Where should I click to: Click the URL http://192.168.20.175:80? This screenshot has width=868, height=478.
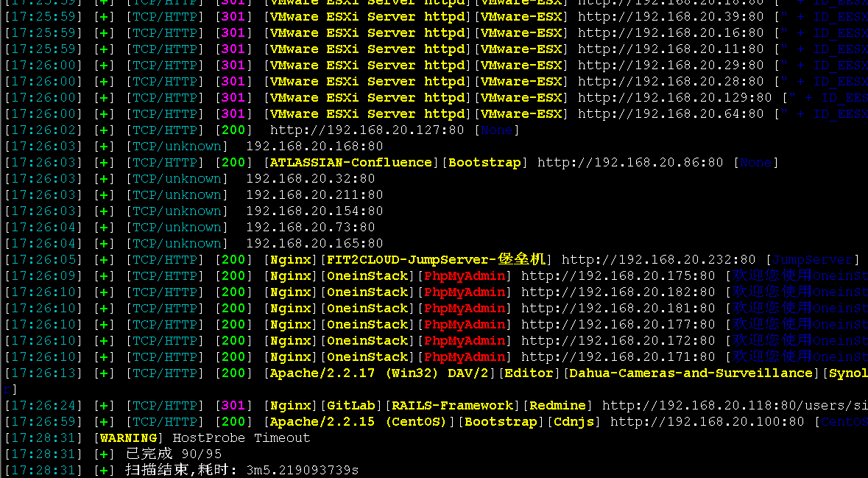tap(618, 276)
